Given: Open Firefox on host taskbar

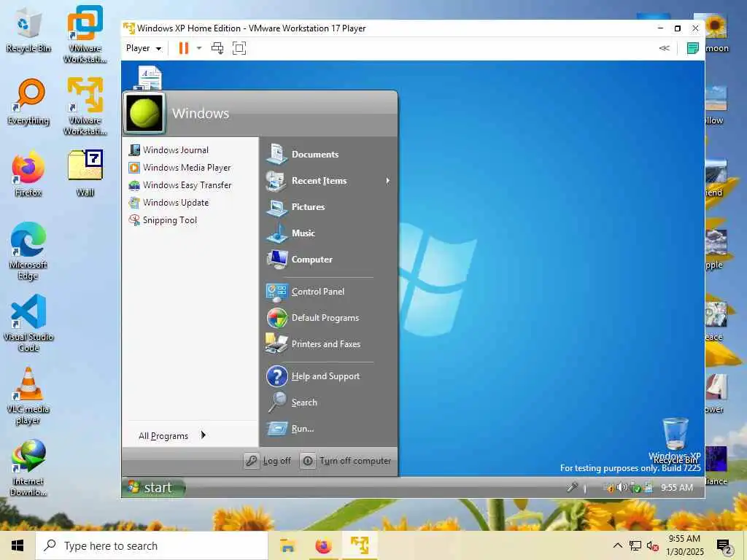Looking at the screenshot, I should pos(323,545).
